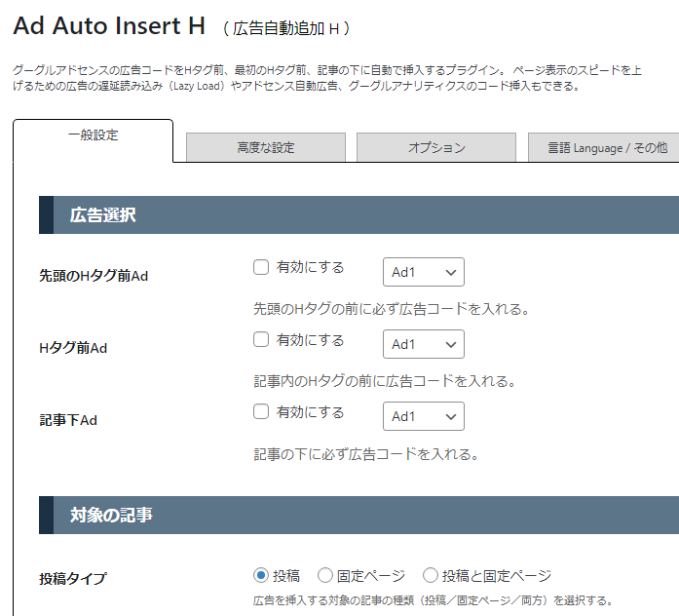Viewport: 679px width, 616px height.
Task: Click the Ad Auto Insert H title
Action: pyautogui.click(x=109, y=25)
